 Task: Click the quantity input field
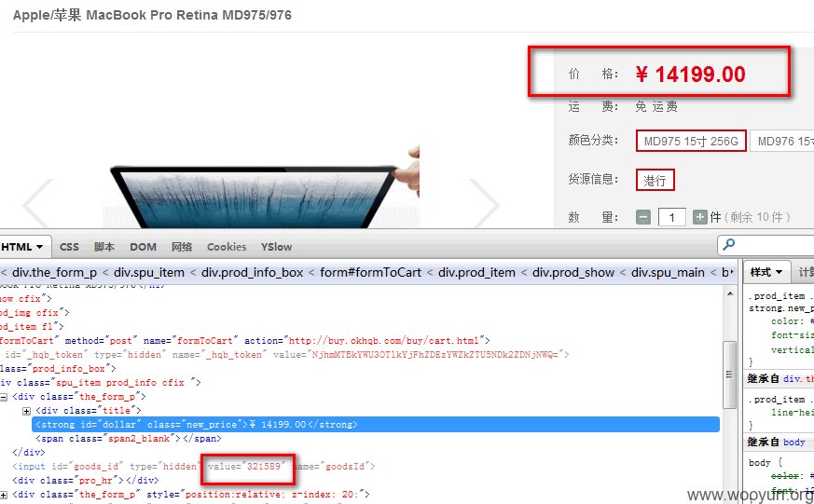click(x=671, y=217)
